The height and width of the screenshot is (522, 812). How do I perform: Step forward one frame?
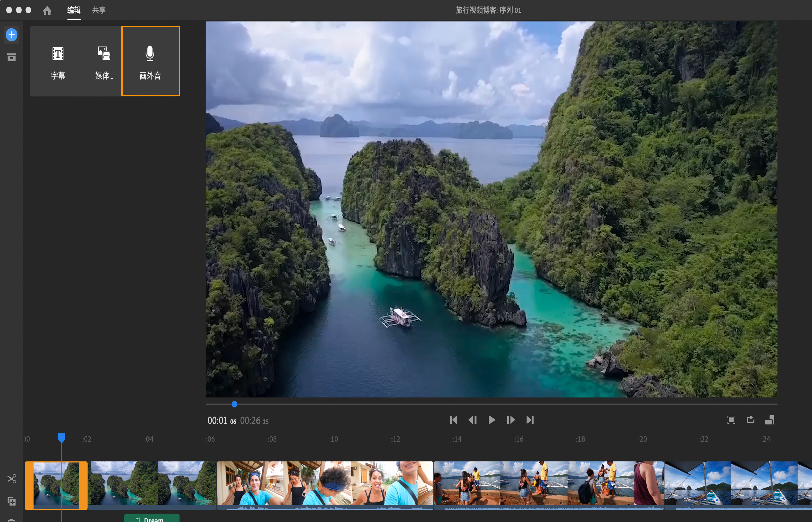point(510,419)
